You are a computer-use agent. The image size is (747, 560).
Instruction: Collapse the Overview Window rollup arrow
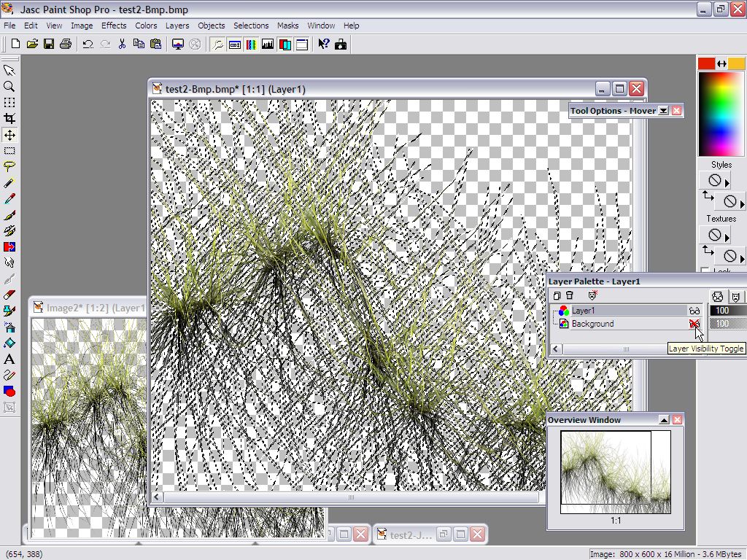coord(664,420)
